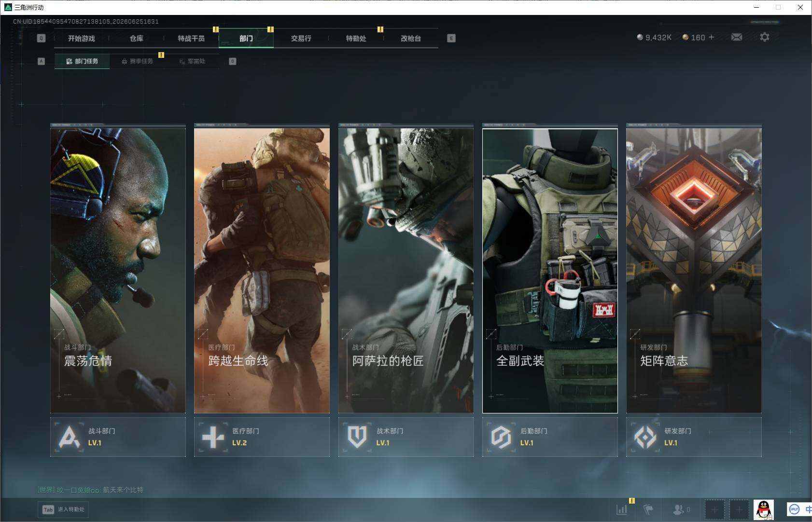This screenshot has height=522, width=812.
Task: Click the 战术部门 LV.1 panel
Action: coord(406,437)
